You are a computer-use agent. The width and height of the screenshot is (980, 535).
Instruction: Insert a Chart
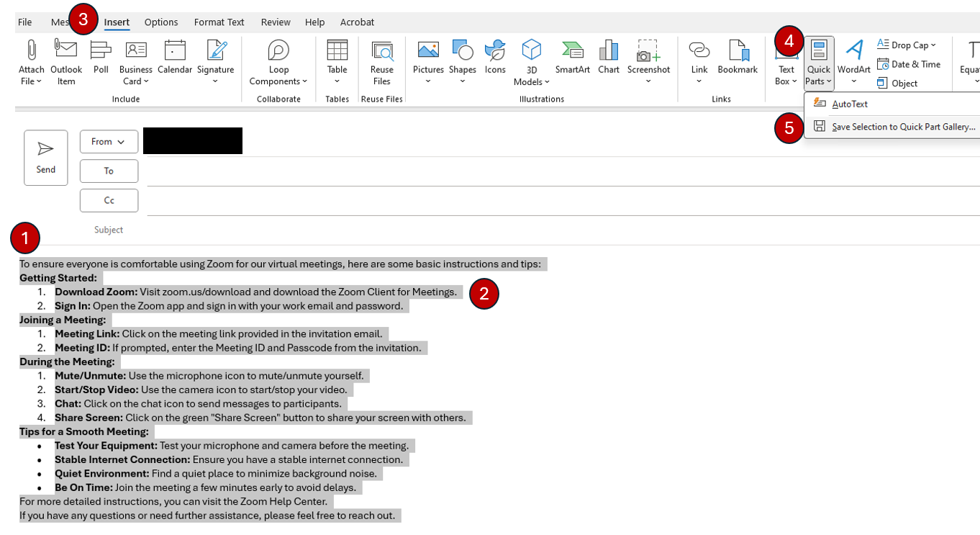(609, 58)
